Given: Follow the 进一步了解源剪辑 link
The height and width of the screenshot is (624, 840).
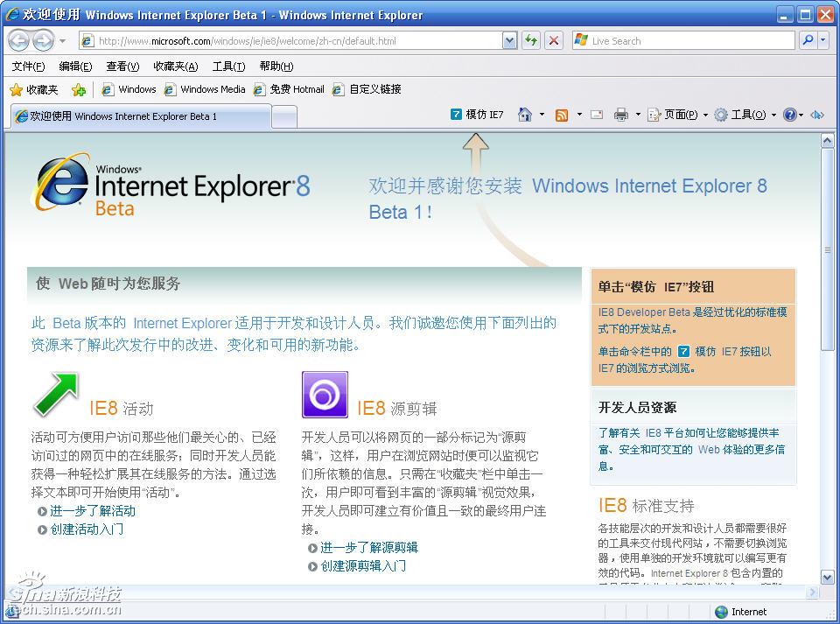Looking at the screenshot, I should pos(369,547).
